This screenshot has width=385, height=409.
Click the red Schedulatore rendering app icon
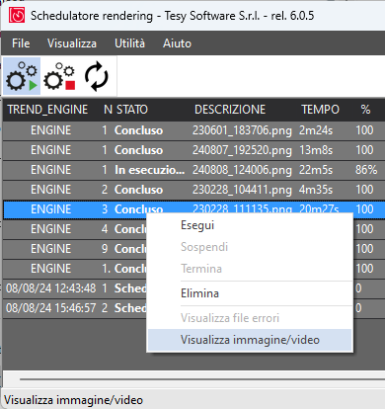click(x=17, y=15)
